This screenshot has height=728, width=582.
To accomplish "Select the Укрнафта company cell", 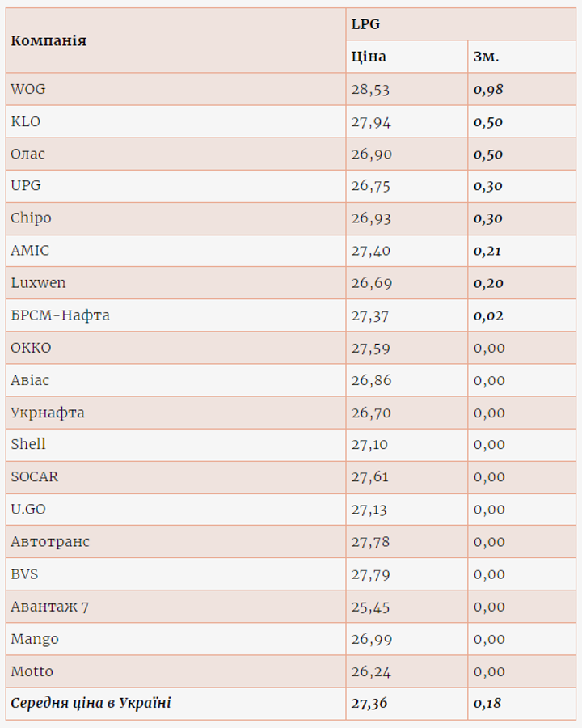I will pos(48,413).
